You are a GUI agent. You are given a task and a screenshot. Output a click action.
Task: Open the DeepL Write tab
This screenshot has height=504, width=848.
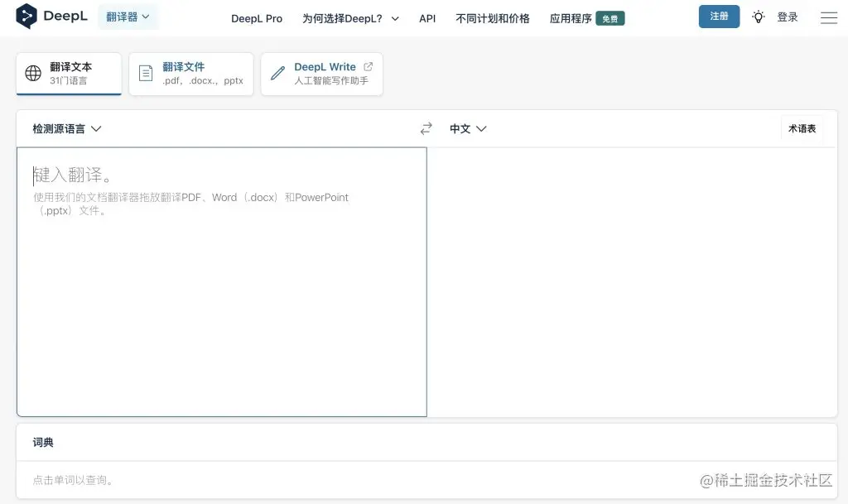coord(322,74)
